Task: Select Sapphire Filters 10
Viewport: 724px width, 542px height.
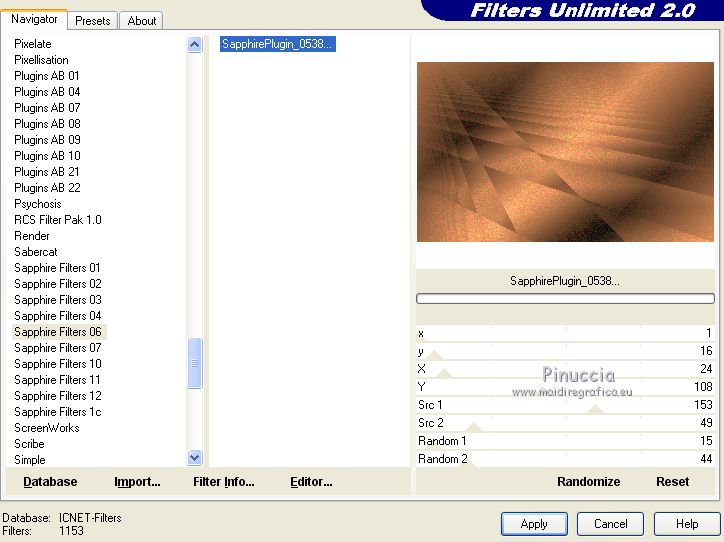Action: pos(58,364)
